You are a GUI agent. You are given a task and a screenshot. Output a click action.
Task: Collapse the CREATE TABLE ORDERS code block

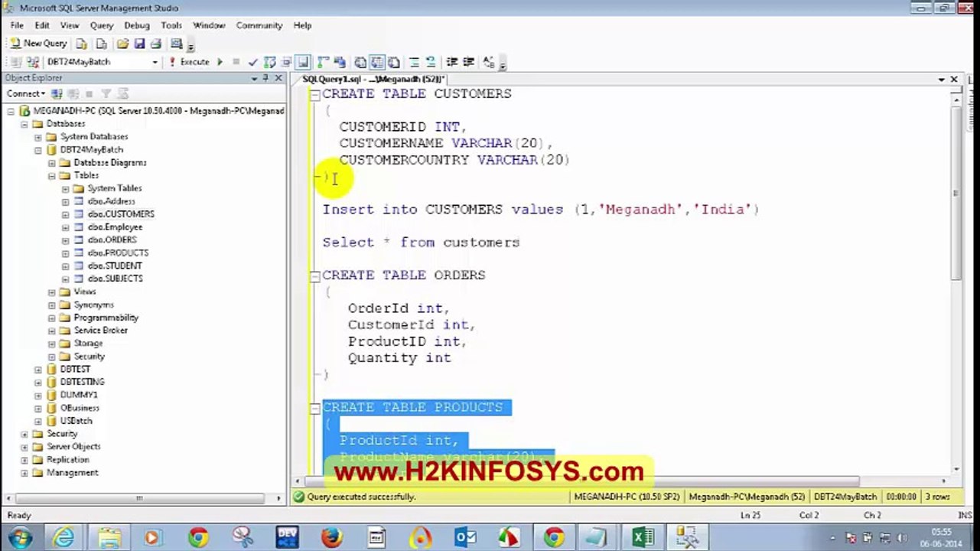coord(314,276)
